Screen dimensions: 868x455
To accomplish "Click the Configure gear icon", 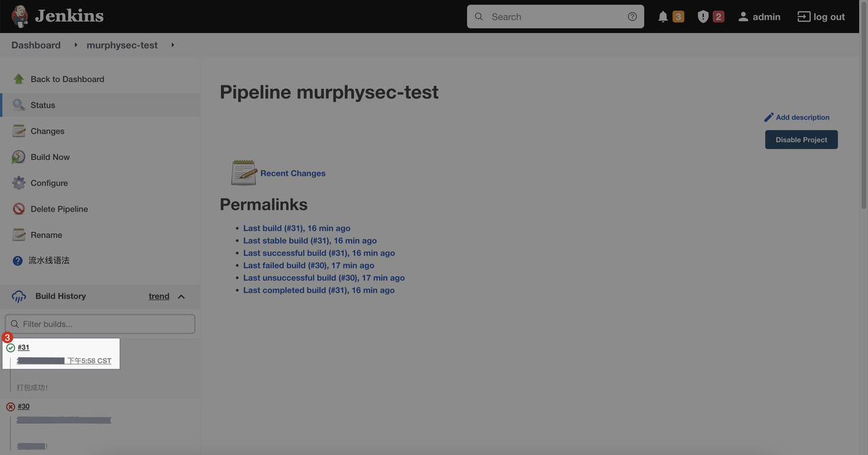I will click(x=18, y=183).
